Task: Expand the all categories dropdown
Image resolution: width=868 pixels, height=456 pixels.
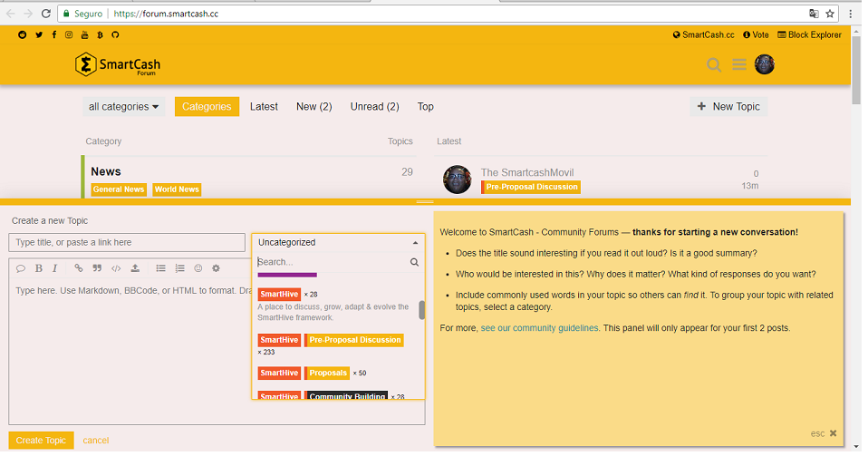Action: point(123,106)
